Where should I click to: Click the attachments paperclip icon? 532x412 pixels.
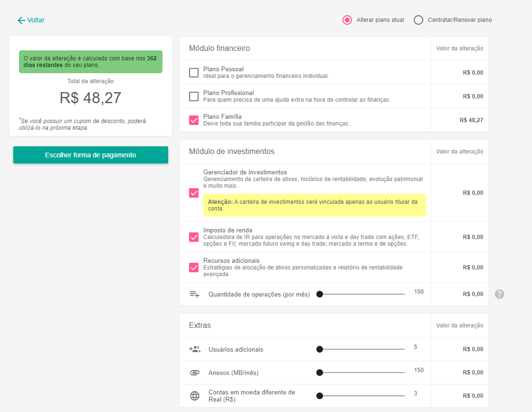(x=195, y=373)
